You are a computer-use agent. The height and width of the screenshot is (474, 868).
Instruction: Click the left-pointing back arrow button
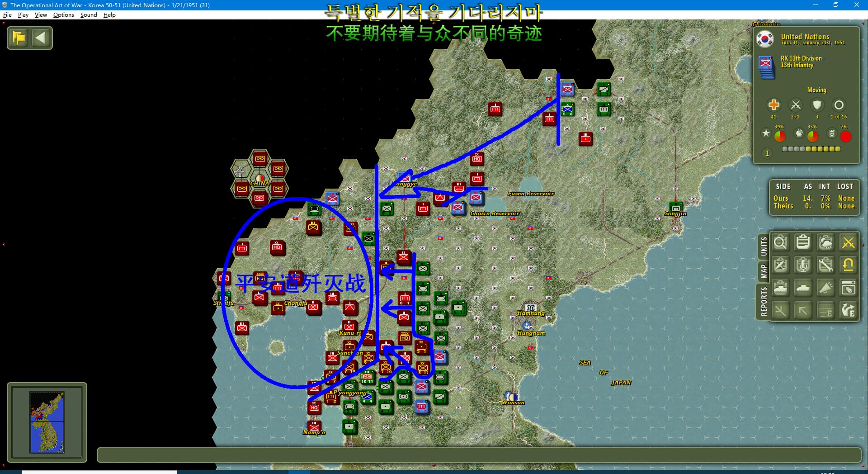coord(41,38)
